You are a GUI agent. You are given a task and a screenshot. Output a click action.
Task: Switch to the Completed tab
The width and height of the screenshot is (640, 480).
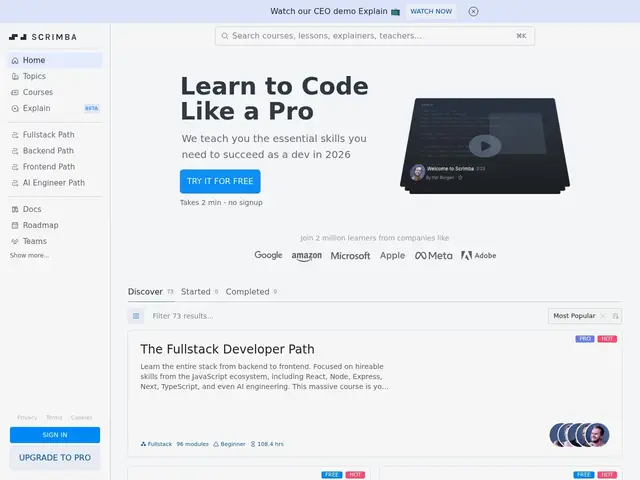[x=251, y=292]
